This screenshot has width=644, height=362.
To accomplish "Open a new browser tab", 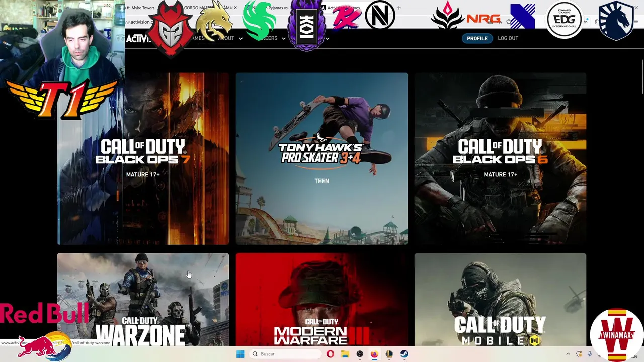I will pos(399,8).
